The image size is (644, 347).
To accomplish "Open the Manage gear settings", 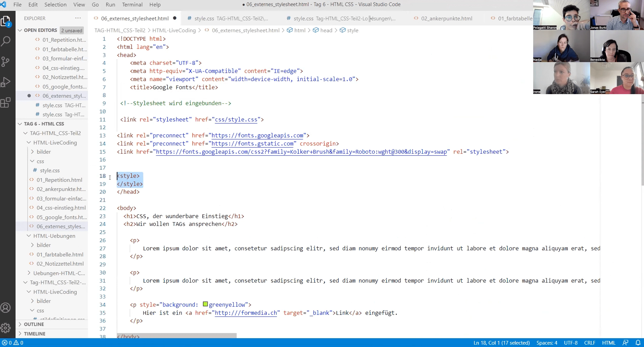I will [6, 328].
